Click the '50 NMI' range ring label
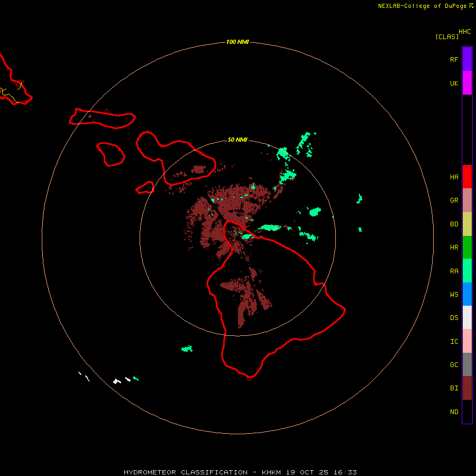The image size is (476, 476). 237,140
